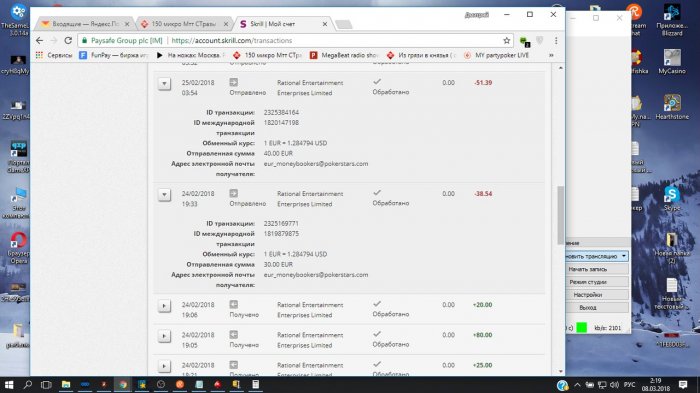Open a new browser tab
This screenshot has width=700, height=393.
pos(343,24)
